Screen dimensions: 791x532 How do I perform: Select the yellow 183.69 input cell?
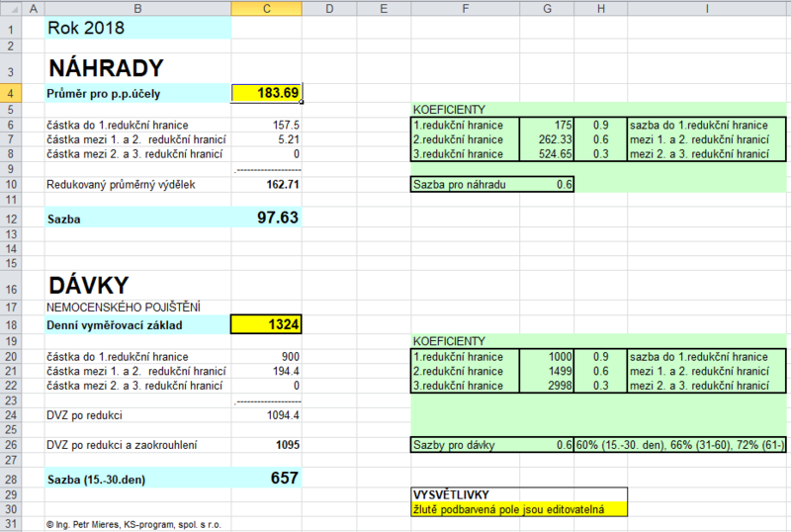(x=266, y=93)
